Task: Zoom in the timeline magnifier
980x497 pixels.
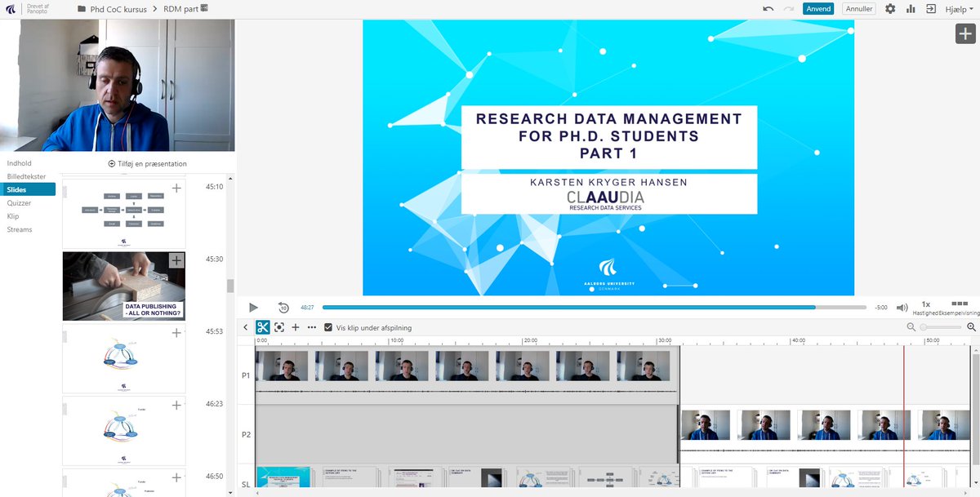Action: click(x=972, y=327)
